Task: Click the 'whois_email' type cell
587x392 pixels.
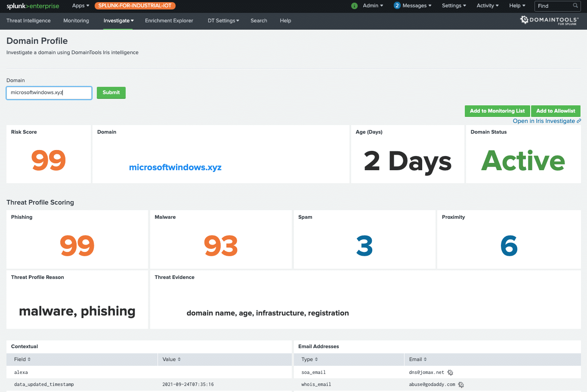Action: coord(316,384)
